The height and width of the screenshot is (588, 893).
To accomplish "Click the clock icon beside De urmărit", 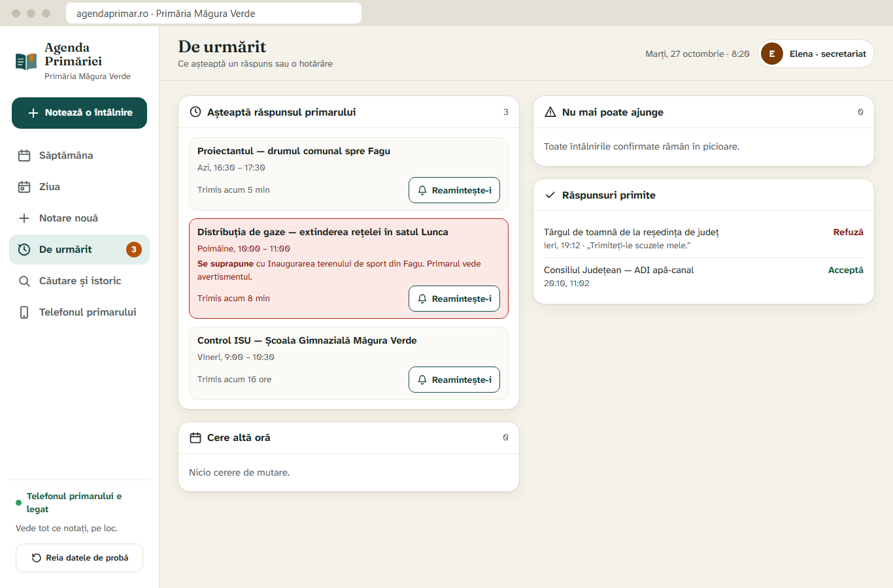I will 24,250.
